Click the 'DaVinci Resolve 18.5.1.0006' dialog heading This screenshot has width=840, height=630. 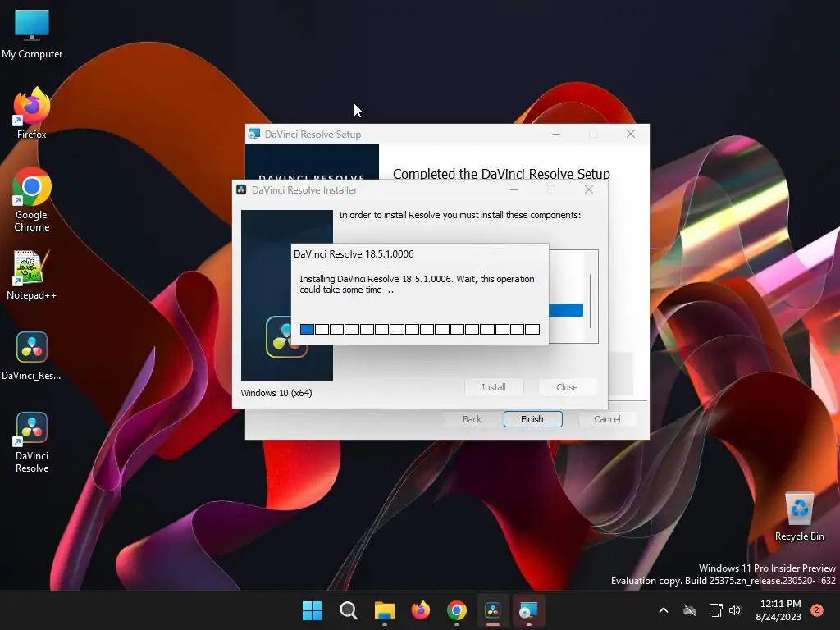[x=354, y=254]
